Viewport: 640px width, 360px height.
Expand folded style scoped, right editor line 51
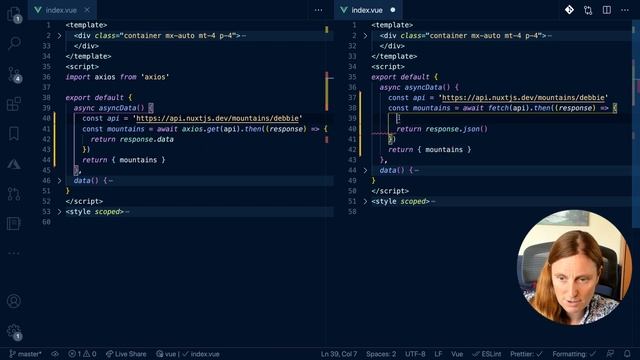click(x=365, y=201)
